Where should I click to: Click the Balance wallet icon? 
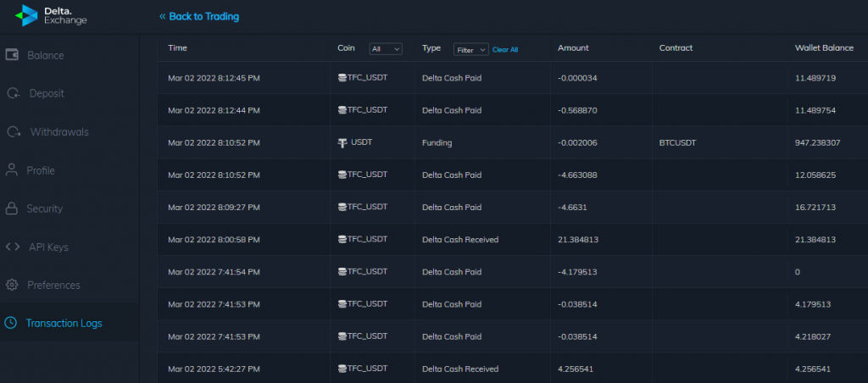point(13,55)
